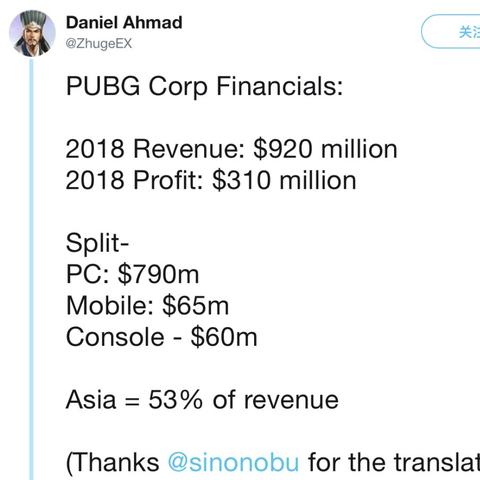Open Daniel Ahmad's profile avatar
The height and width of the screenshot is (480, 480).
32,33
